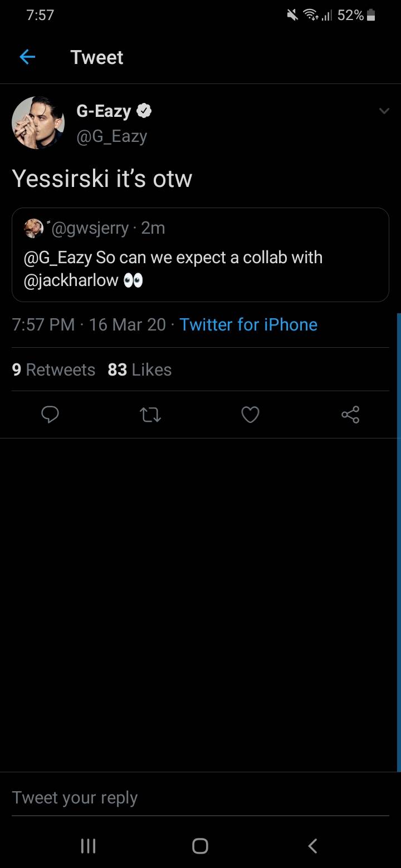
Task: Open sharing options with the share icon
Action: click(x=350, y=415)
